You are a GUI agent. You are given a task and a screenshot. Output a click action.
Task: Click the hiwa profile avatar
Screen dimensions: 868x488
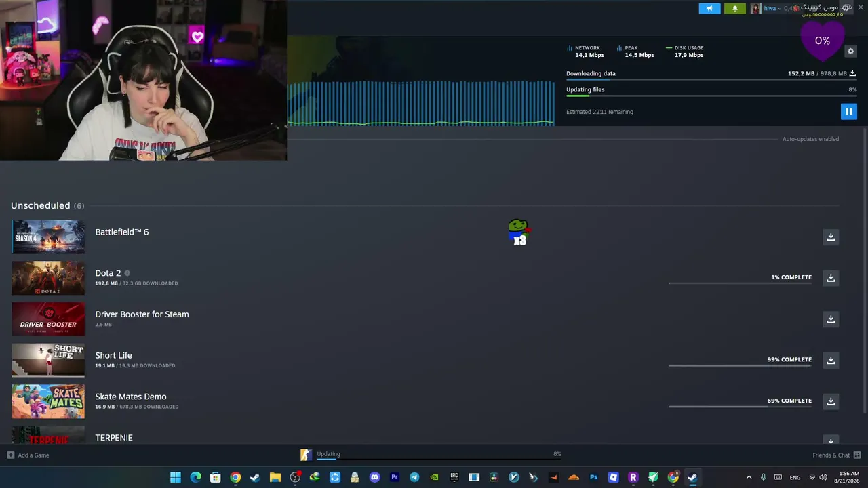click(755, 8)
